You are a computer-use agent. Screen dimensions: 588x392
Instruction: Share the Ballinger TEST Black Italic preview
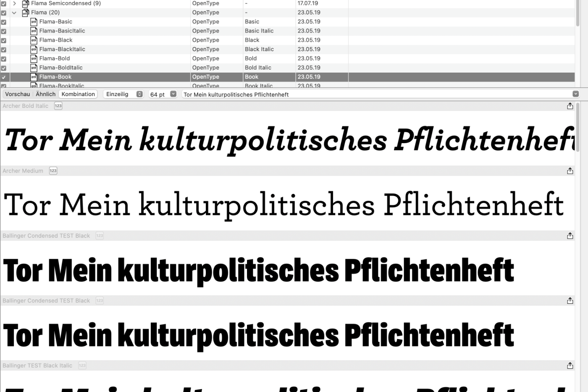point(570,366)
